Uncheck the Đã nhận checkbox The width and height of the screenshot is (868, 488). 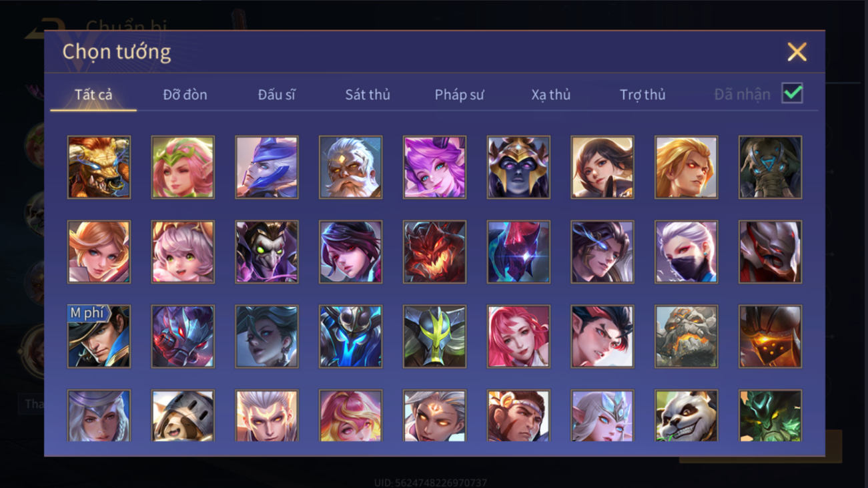click(x=792, y=93)
